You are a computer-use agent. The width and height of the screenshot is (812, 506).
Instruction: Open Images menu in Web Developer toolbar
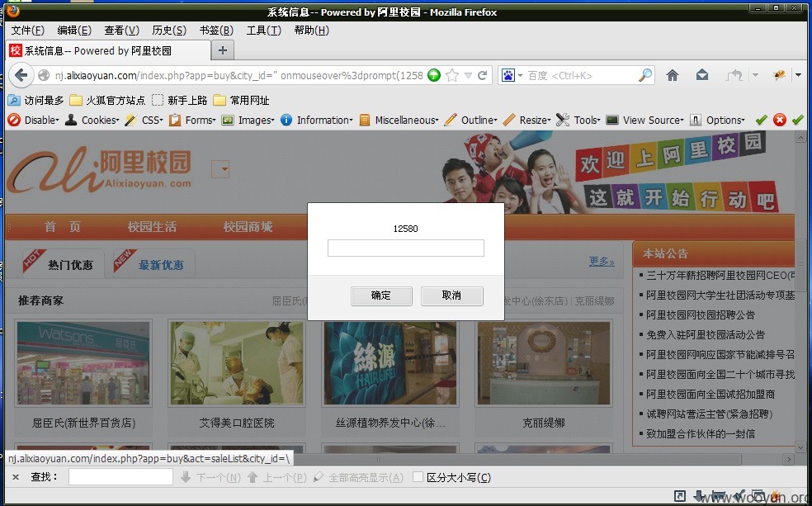tap(248, 121)
